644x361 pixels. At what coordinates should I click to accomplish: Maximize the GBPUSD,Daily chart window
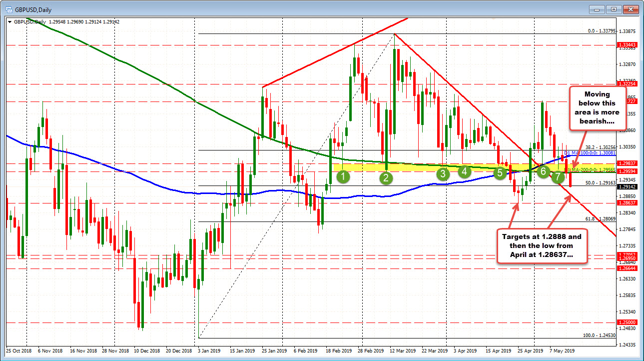[614, 9]
